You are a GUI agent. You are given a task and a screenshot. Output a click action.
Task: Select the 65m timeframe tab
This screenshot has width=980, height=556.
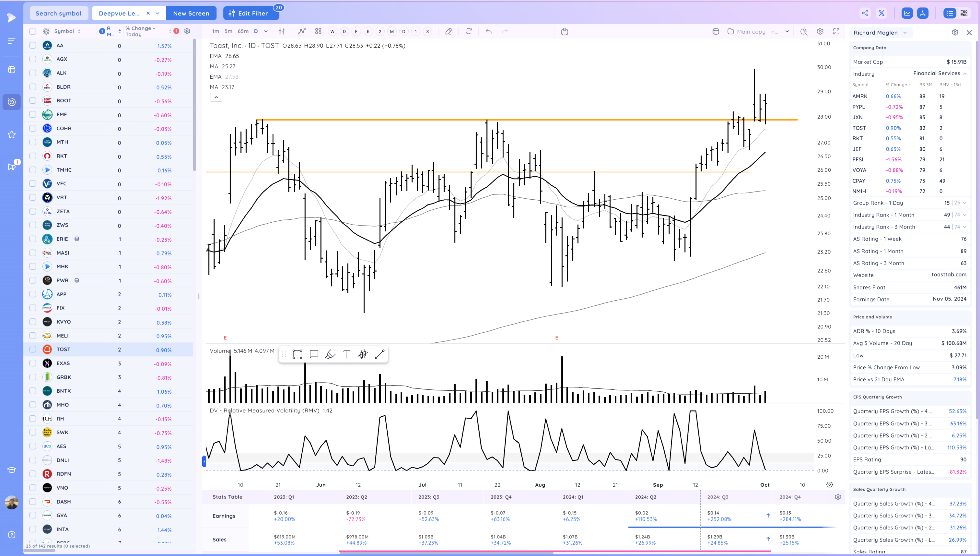(243, 31)
